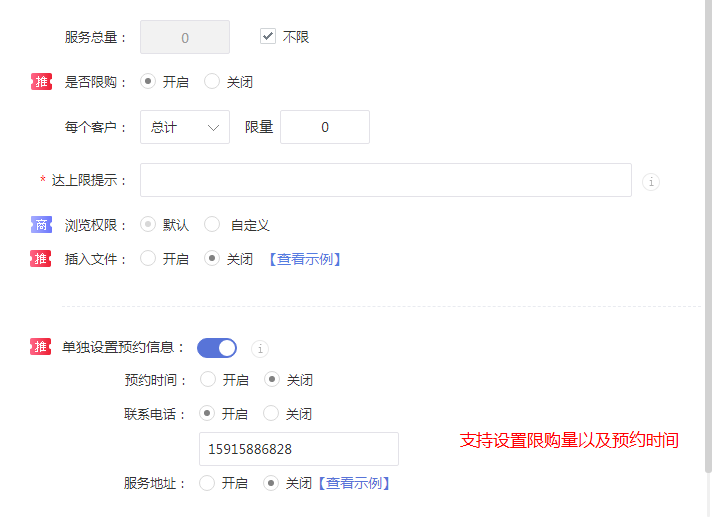Open 查看示例 link for 服务地址
Viewport: 717px width, 517px height.
(354, 483)
